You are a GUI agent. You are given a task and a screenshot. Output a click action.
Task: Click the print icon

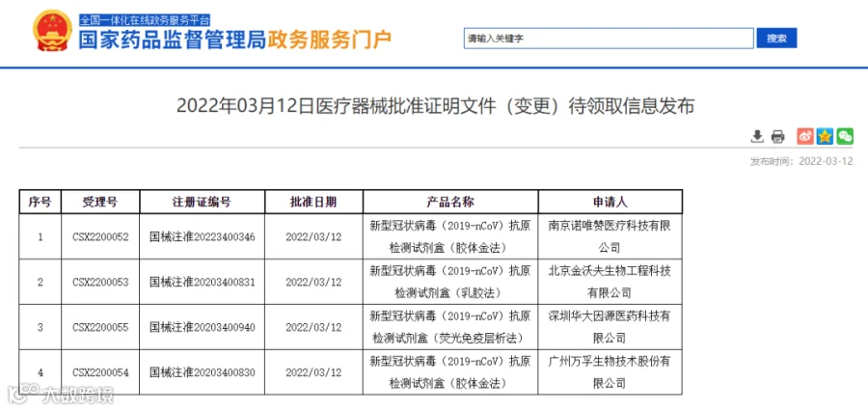[x=777, y=136]
